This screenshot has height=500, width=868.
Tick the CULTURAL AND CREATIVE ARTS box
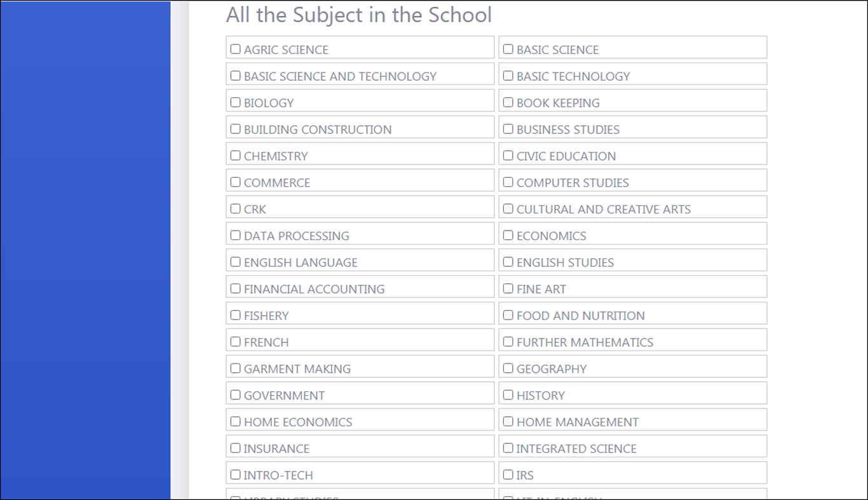[x=508, y=208]
